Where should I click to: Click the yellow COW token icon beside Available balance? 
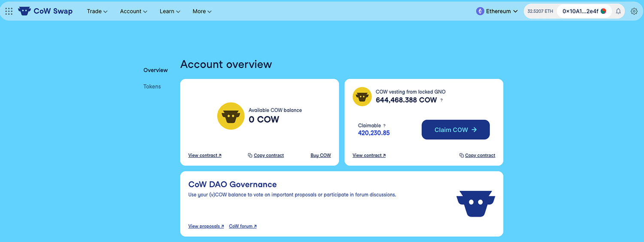click(x=231, y=116)
